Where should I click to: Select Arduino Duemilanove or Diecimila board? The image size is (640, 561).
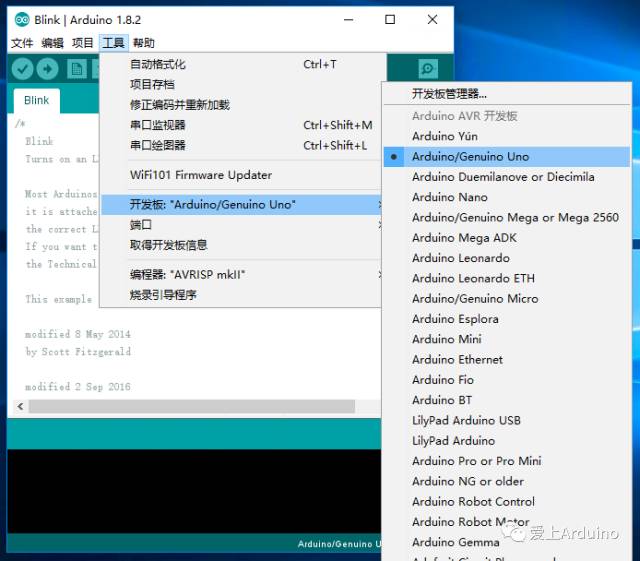pos(507,177)
